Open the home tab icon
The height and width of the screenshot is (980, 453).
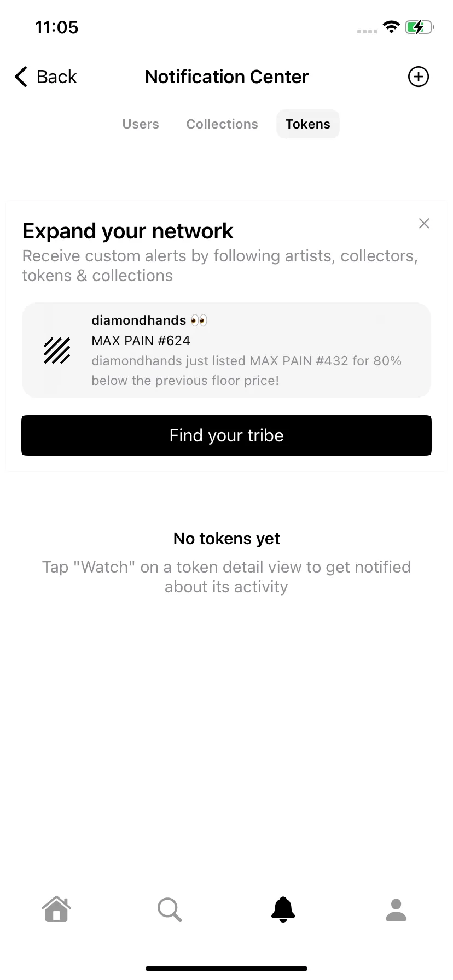point(56,909)
